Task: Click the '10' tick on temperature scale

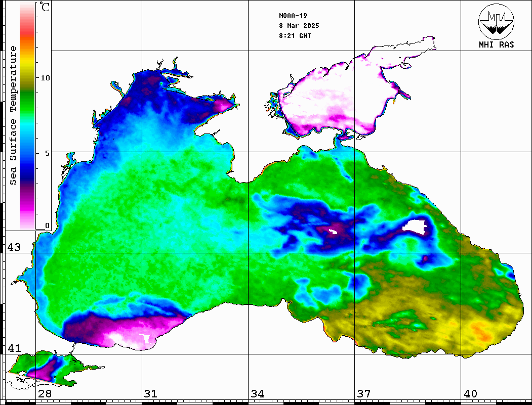Action: coord(45,78)
